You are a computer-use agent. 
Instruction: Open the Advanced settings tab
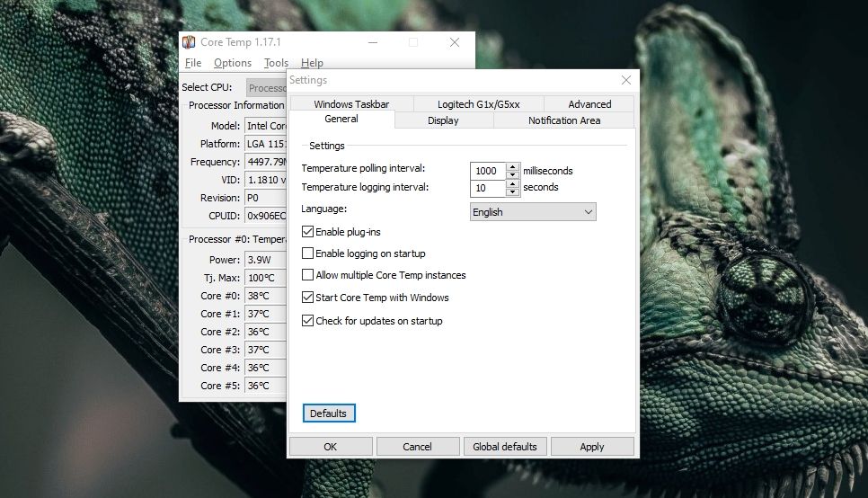coord(589,104)
